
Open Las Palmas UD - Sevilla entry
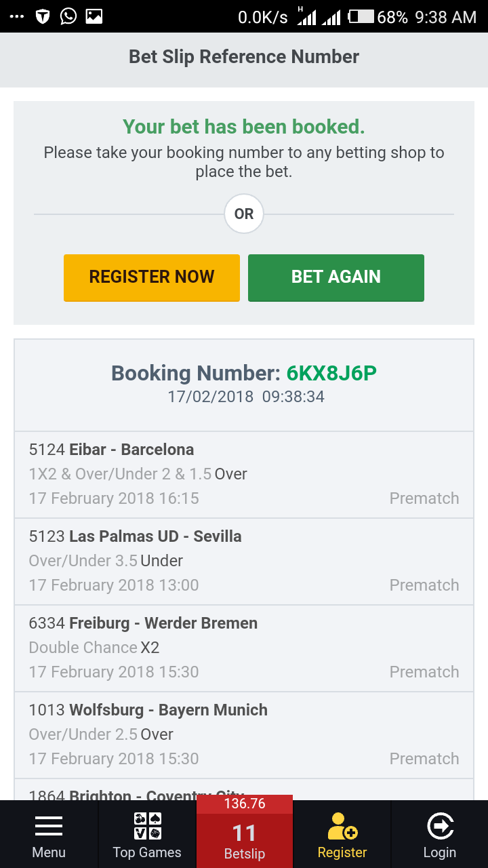click(244, 561)
